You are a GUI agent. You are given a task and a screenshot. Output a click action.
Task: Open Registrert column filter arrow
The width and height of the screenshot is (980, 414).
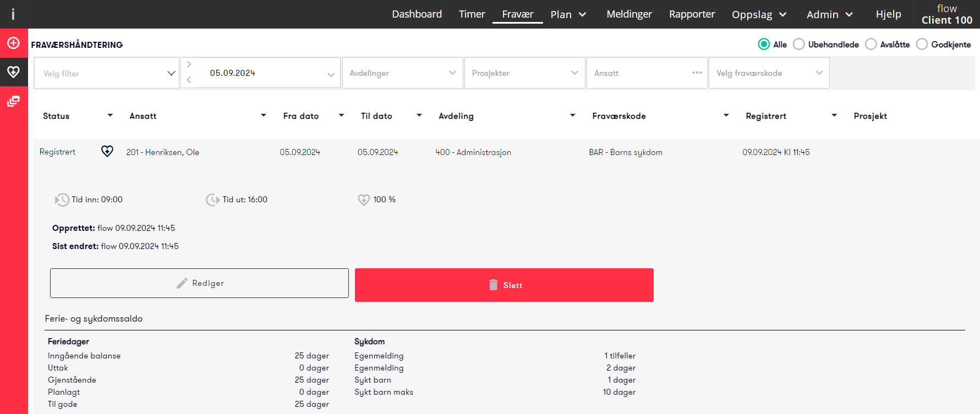tap(834, 115)
